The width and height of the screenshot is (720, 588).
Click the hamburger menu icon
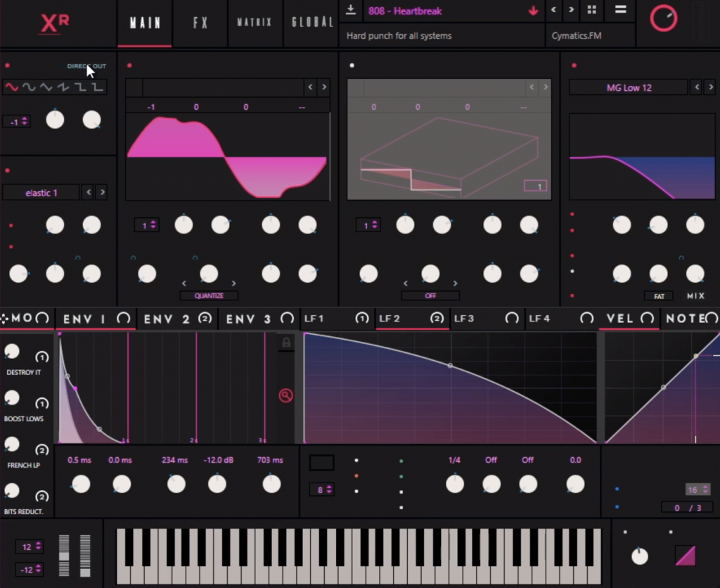click(621, 11)
